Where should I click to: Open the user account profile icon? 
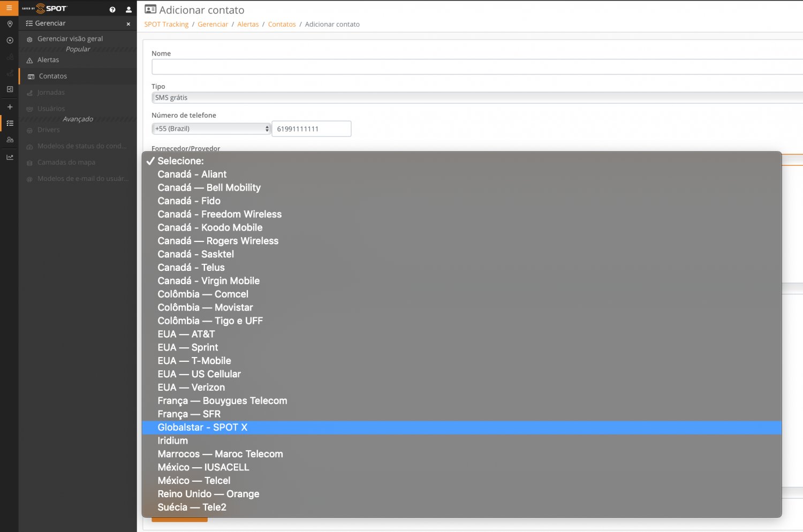point(128,10)
